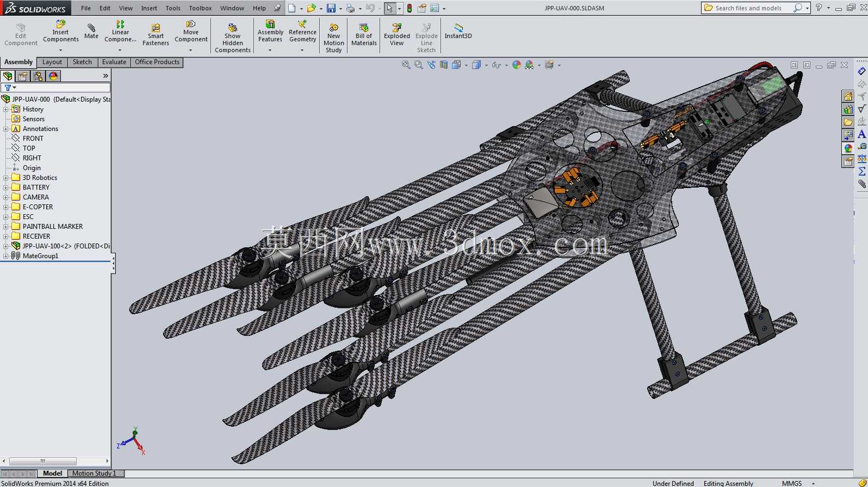Open the Tools menu
This screenshot has width=868, height=487.
coord(173,8)
